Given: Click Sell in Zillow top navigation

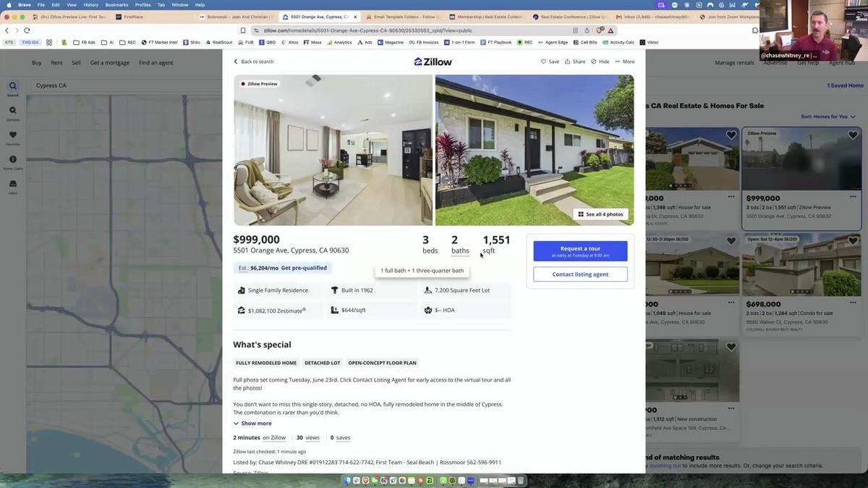Looking at the screenshot, I should [76, 63].
